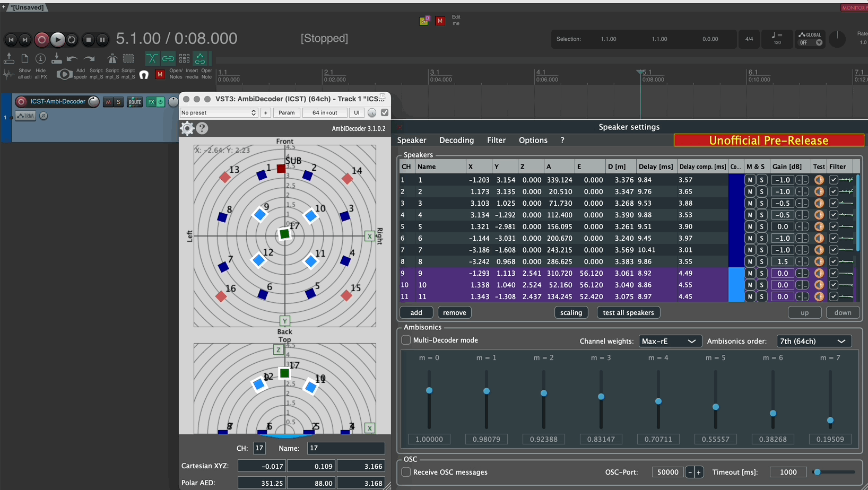This screenshot has width=868, height=490.
Task: Enable Multi-Decoder mode checkbox
Action: tap(406, 340)
